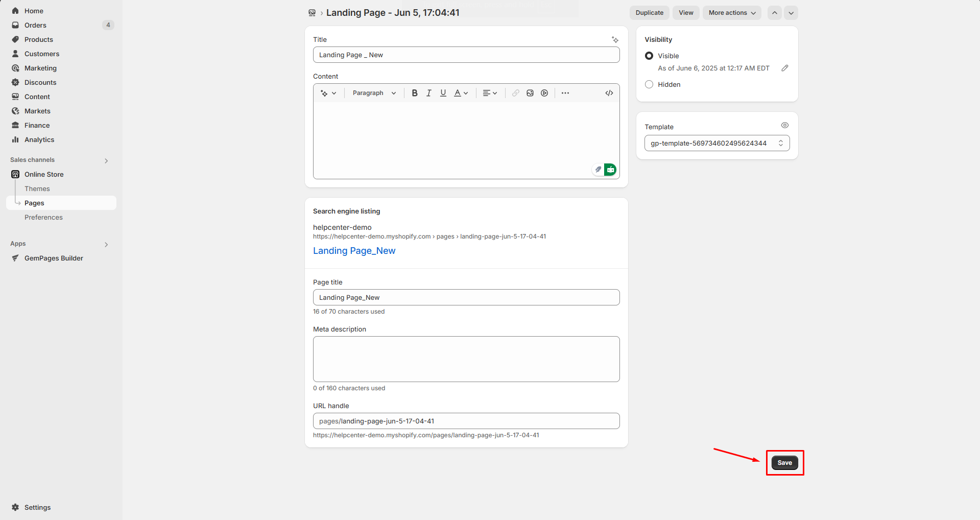980x520 pixels.
Task: Preview template using the eye icon
Action: [x=785, y=126]
